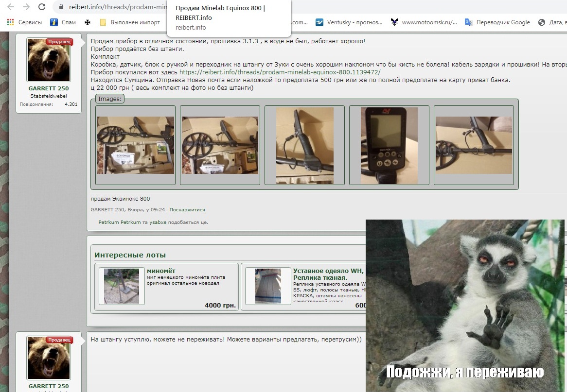Open the миномёт lot title
Image resolution: width=567 pixels, height=392 pixels.
(161, 271)
